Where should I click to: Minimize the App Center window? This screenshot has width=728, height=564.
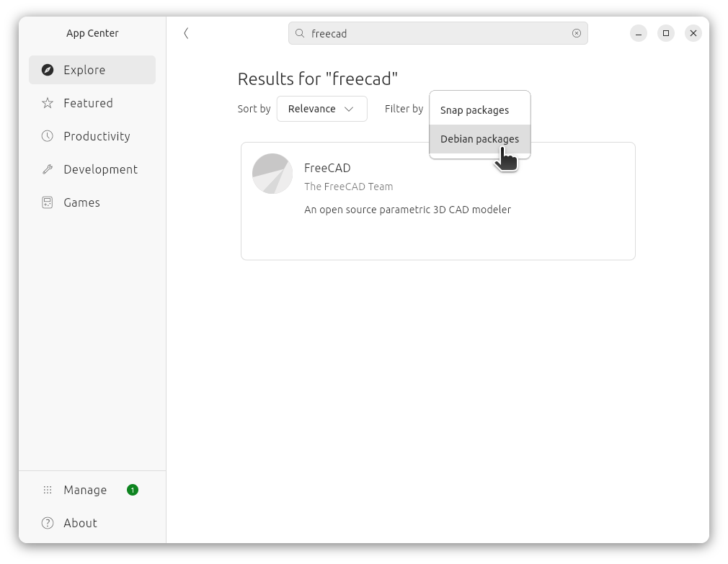[639, 33]
